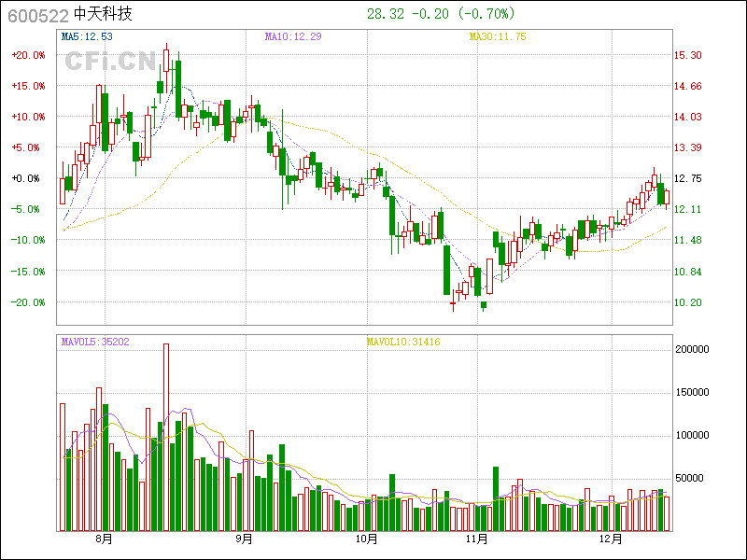The image size is (747, 560).
Task: Jump to 10月 on the time axis
Action: tap(367, 539)
